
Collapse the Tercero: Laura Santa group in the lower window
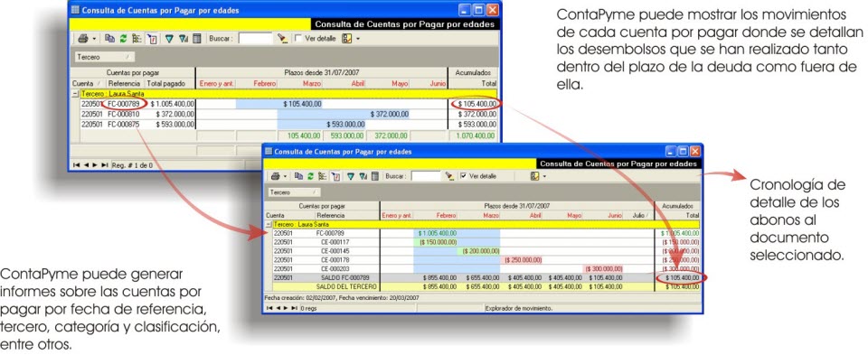tap(269, 225)
